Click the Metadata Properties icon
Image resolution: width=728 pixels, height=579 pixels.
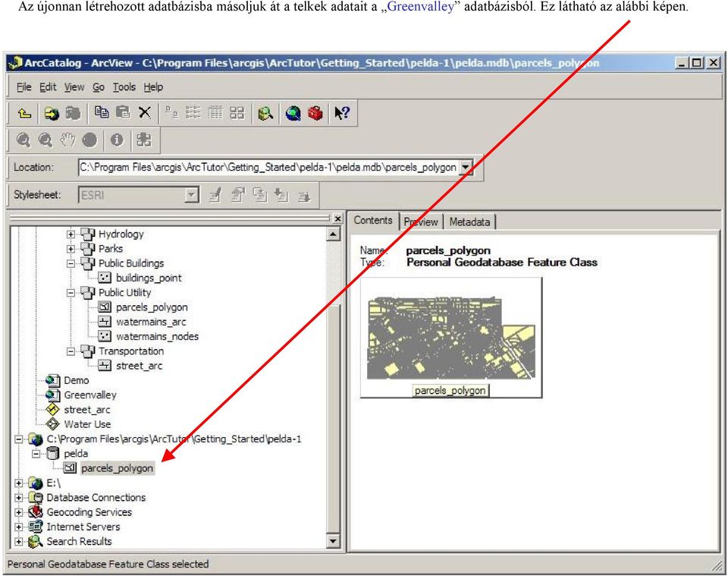(x=237, y=195)
